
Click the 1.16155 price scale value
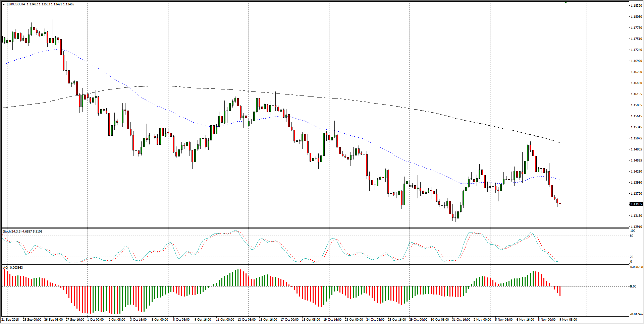636,94
